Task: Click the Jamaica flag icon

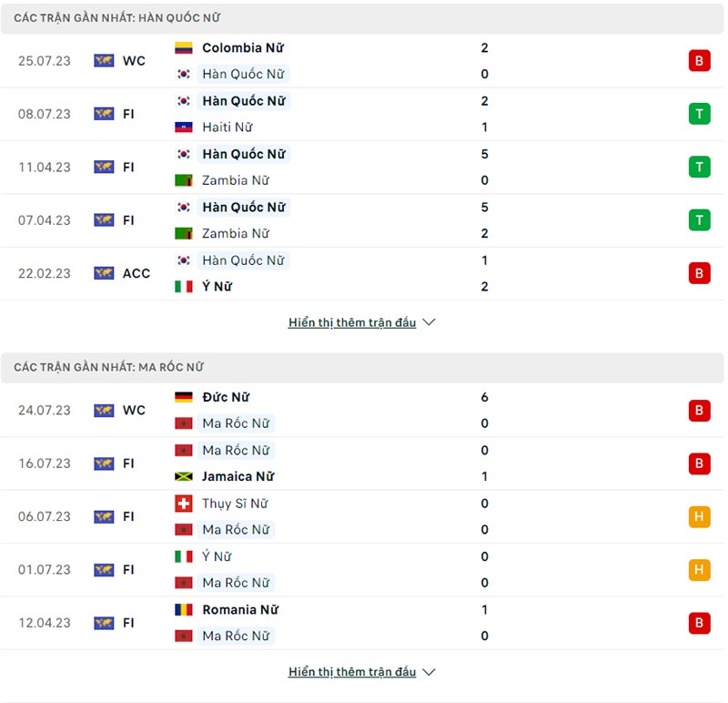Action: click(x=184, y=476)
